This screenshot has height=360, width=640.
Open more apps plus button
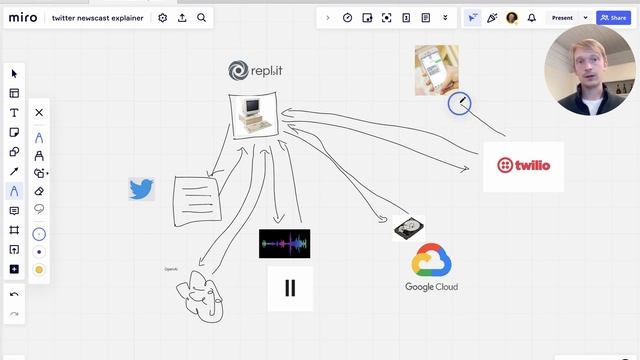point(14,269)
